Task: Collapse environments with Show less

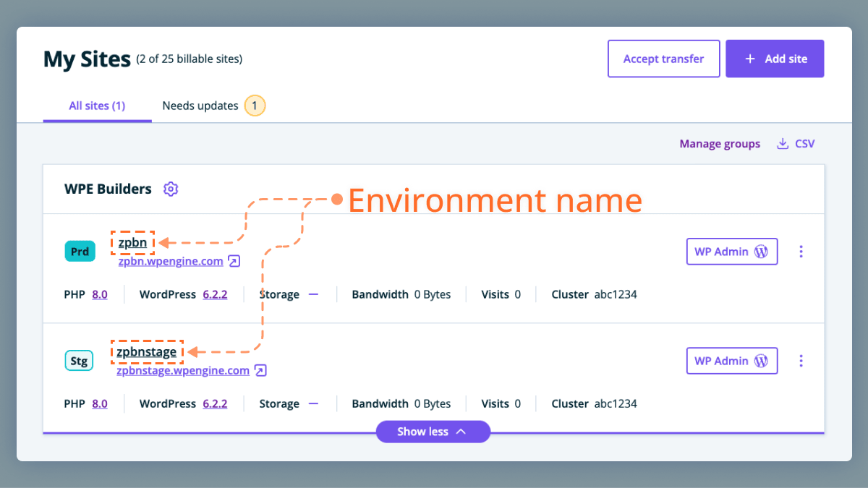Action: pyautogui.click(x=433, y=432)
